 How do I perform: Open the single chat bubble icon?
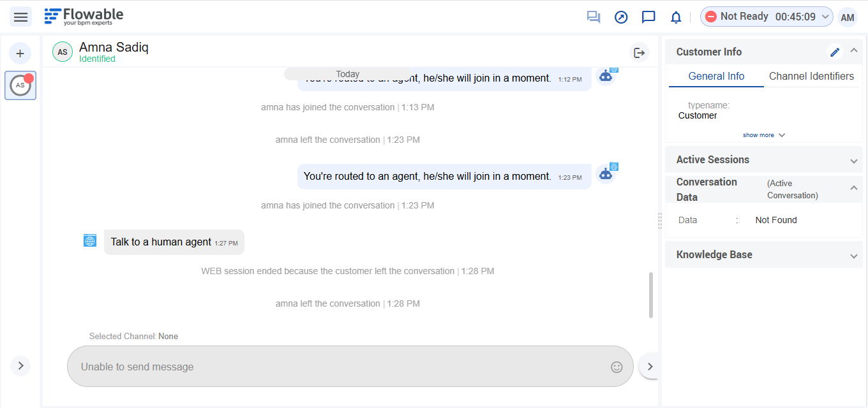(x=648, y=17)
